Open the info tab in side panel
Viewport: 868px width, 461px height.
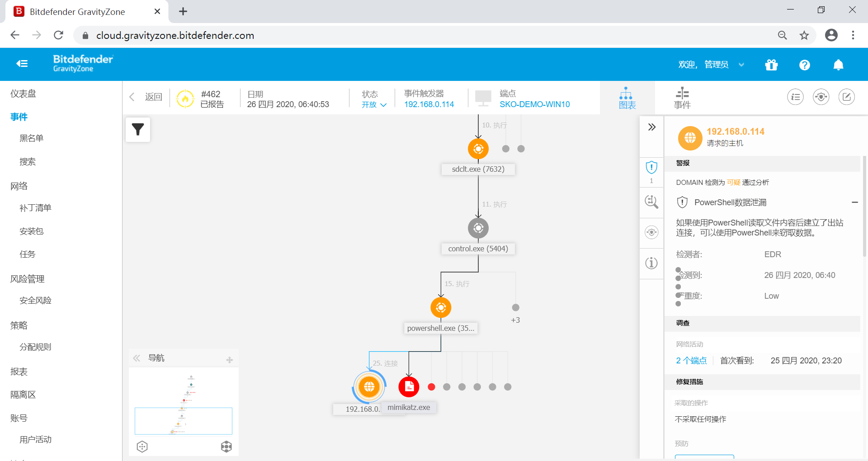(651, 263)
